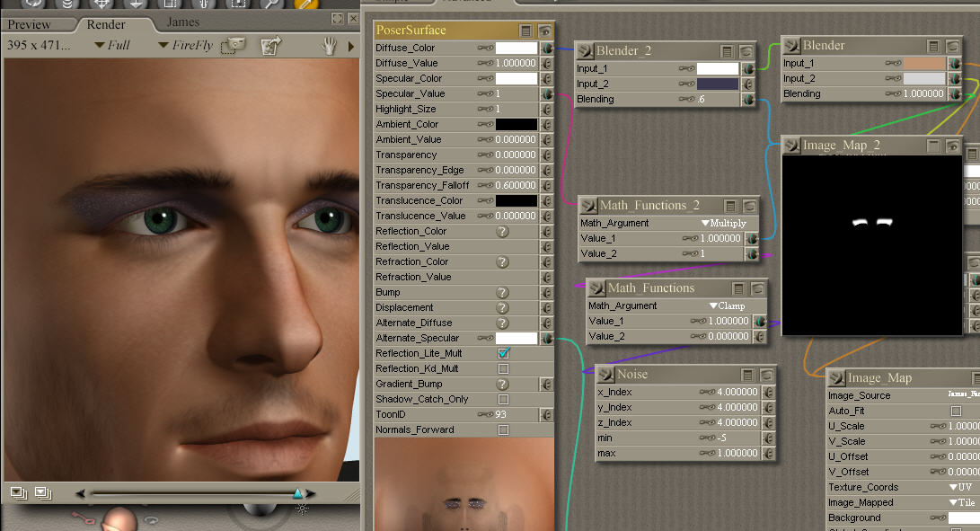Switch to the Preview tab
The image size is (980, 531).
pos(30,24)
